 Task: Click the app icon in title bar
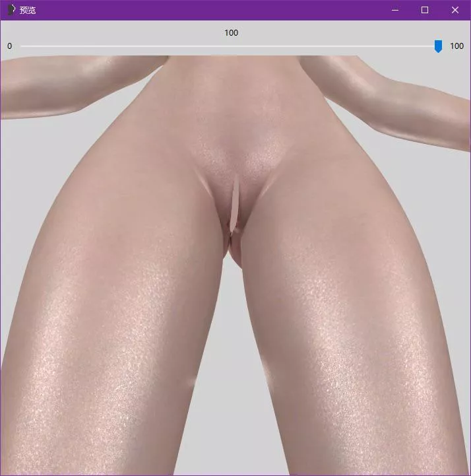pos(11,10)
